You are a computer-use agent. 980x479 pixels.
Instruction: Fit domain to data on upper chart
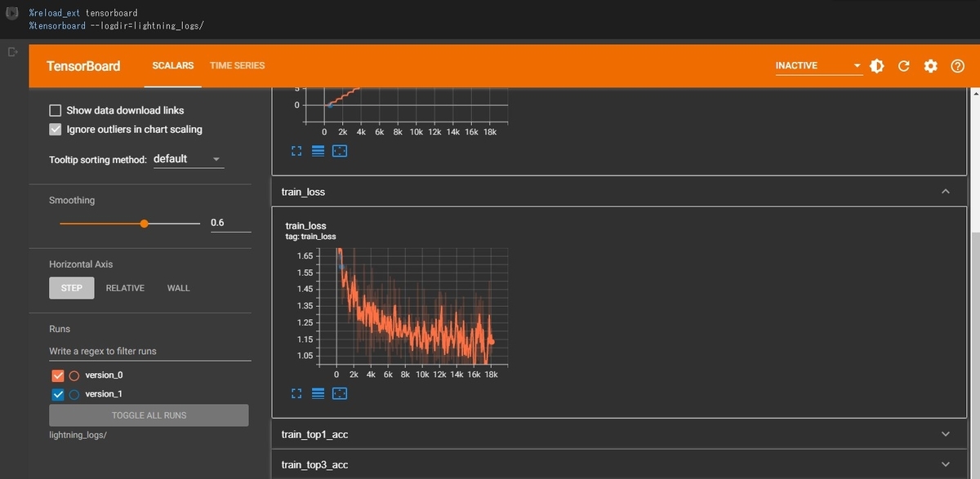[340, 152]
